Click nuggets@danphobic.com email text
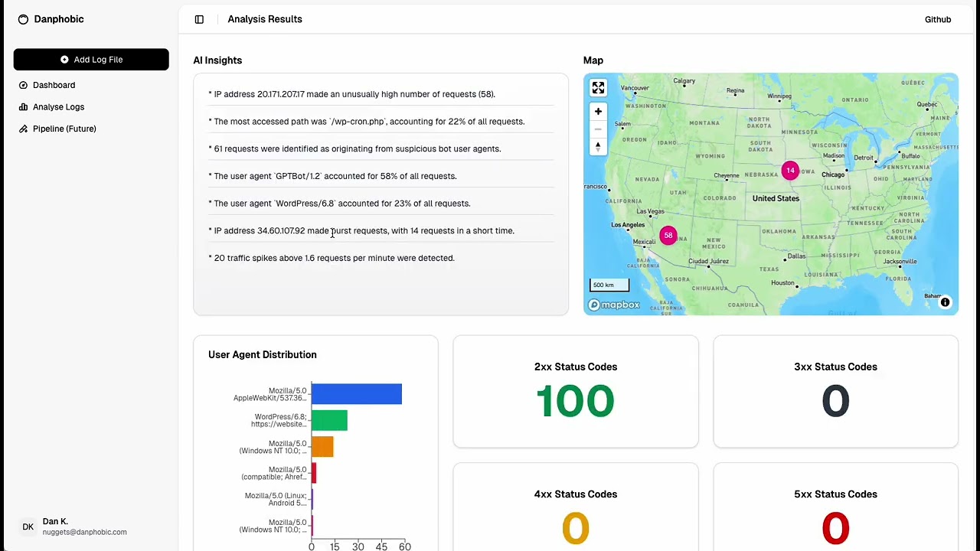980x551 pixels. click(85, 532)
